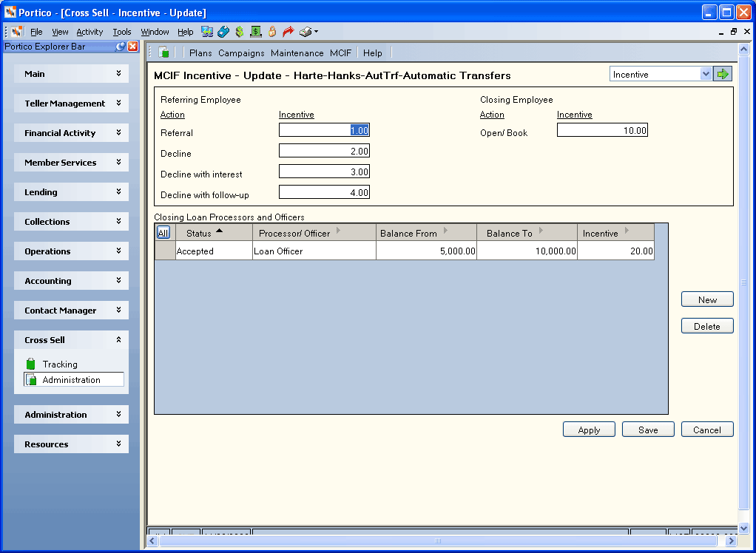The image size is (756, 553).
Task: Expand the bottom Administration explorer section
Action: point(71,414)
